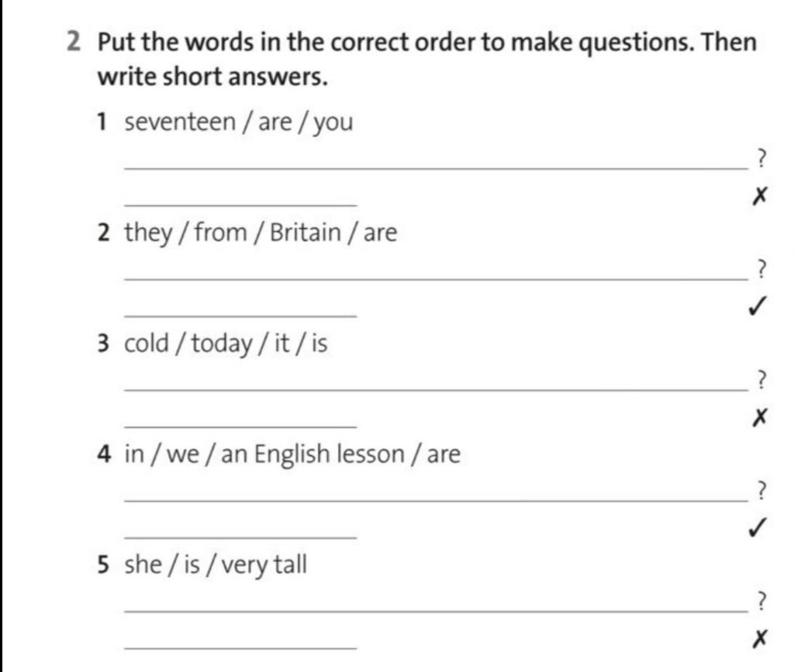Click the question mark ending question 3's line
Viewport: 794px width, 672px height.
pyautogui.click(x=761, y=380)
